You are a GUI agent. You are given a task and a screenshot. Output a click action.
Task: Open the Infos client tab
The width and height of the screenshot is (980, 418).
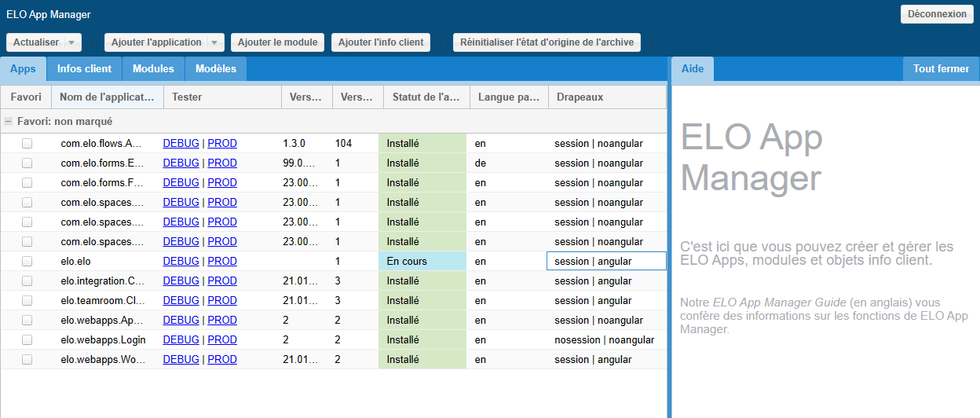click(x=84, y=69)
